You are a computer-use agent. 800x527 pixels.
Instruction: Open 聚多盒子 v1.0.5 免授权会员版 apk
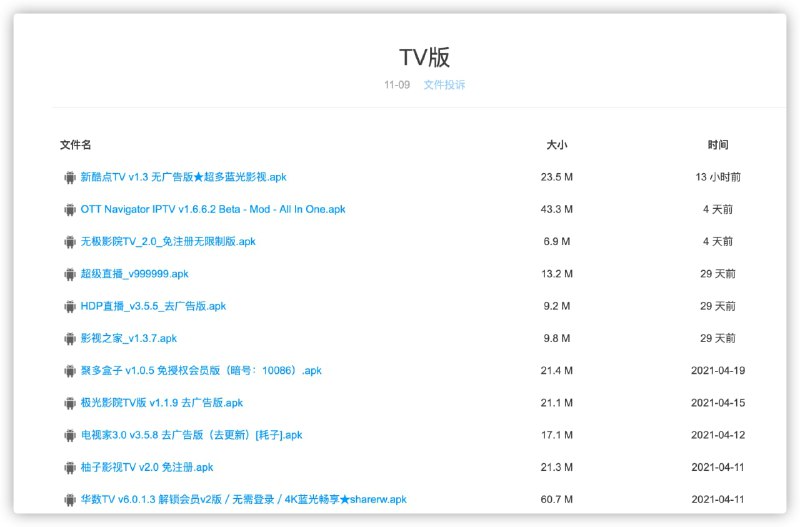201,370
